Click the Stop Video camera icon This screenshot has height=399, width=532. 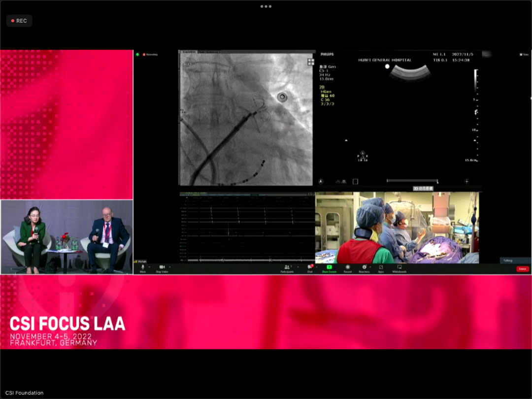click(162, 267)
